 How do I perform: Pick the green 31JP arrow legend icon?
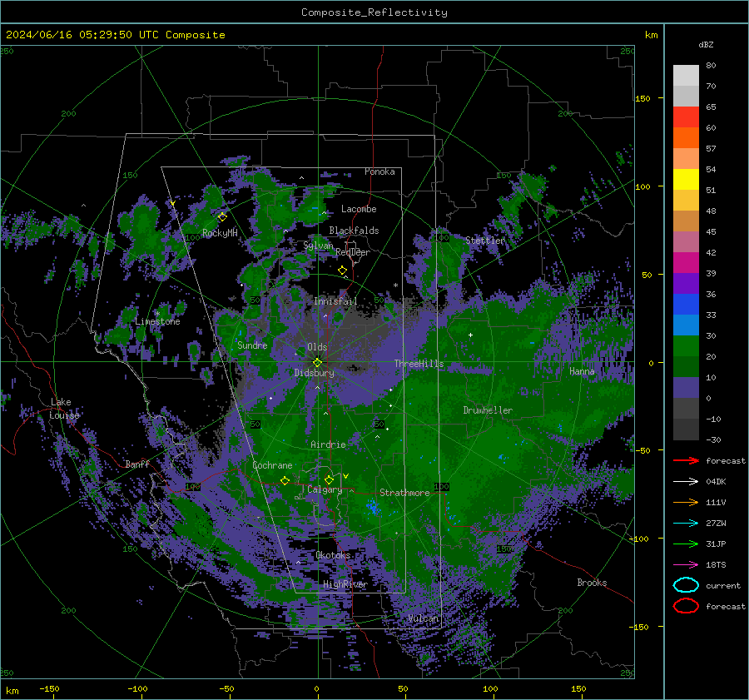(686, 544)
